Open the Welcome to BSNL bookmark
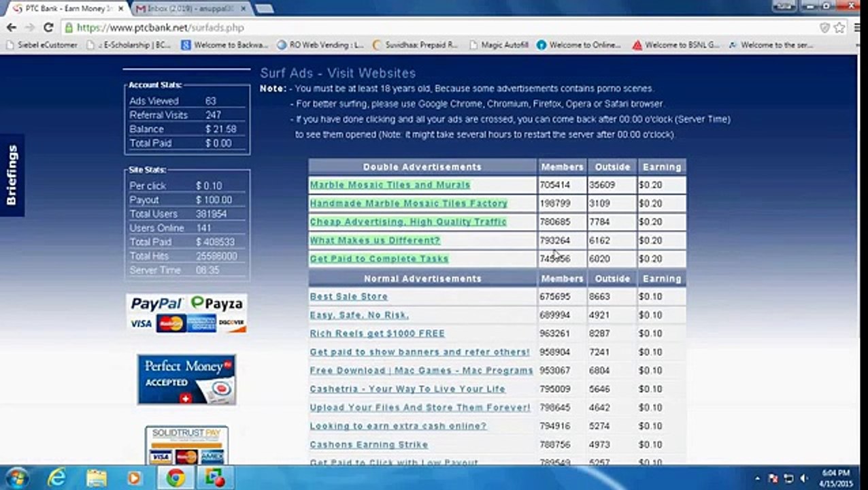Image resolution: width=868 pixels, height=490 pixels. [675, 45]
